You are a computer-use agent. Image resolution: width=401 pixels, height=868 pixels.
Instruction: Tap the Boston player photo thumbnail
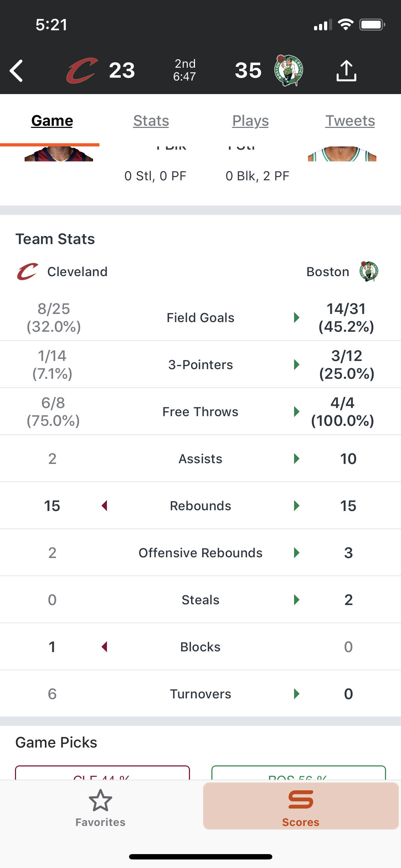pyautogui.click(x=342, y=154)
